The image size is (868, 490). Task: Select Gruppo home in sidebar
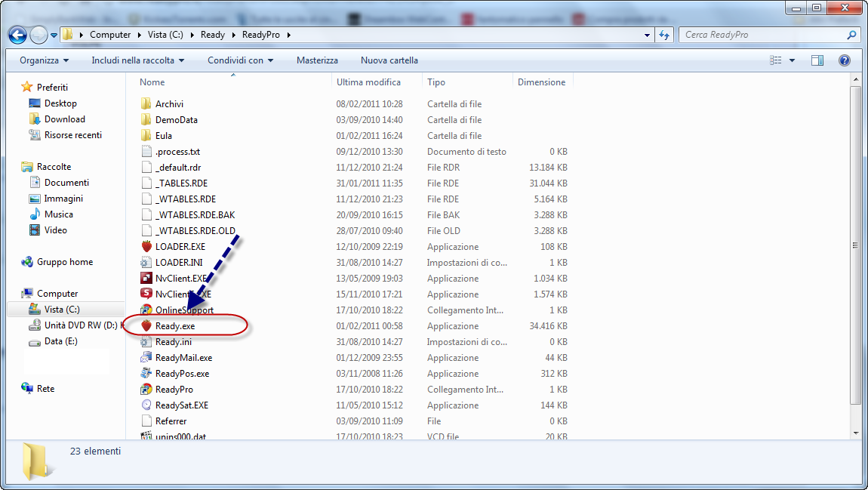[65, 262]
